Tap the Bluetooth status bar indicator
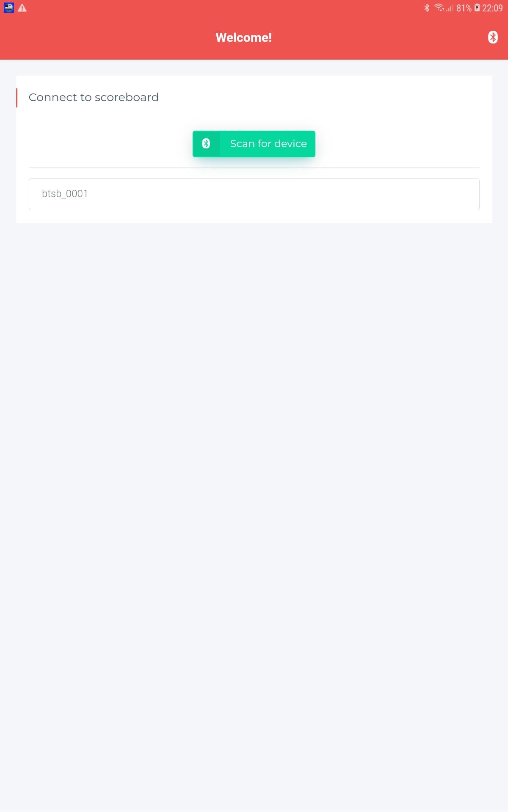 pyautogui.click(x=427, y=8)
